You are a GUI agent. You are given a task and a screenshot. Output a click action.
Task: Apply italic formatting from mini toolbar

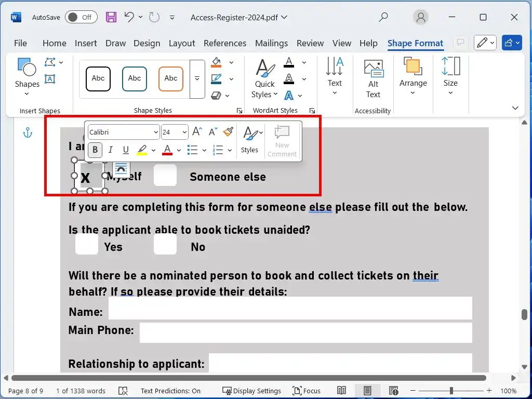(110, 150)
